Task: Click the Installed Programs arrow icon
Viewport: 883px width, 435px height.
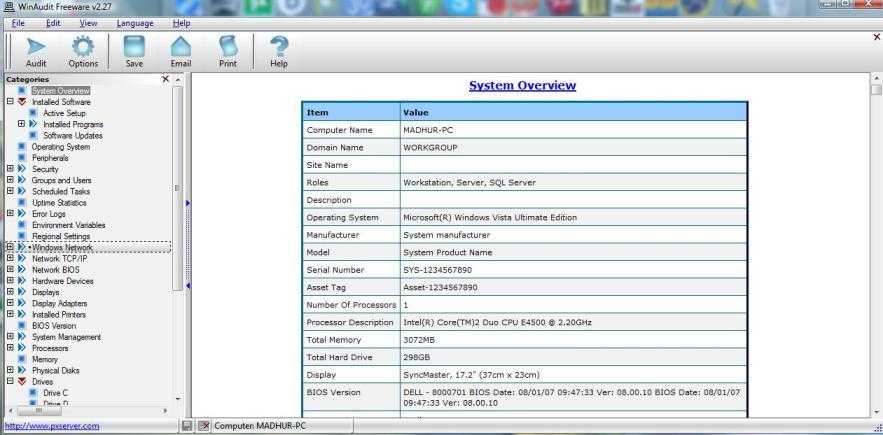Action: 33,124
